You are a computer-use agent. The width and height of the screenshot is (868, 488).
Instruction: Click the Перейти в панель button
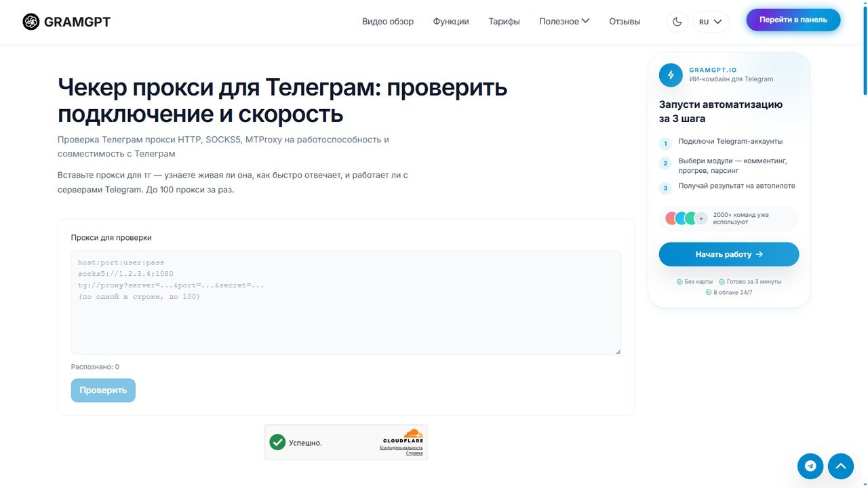(793, 20)
